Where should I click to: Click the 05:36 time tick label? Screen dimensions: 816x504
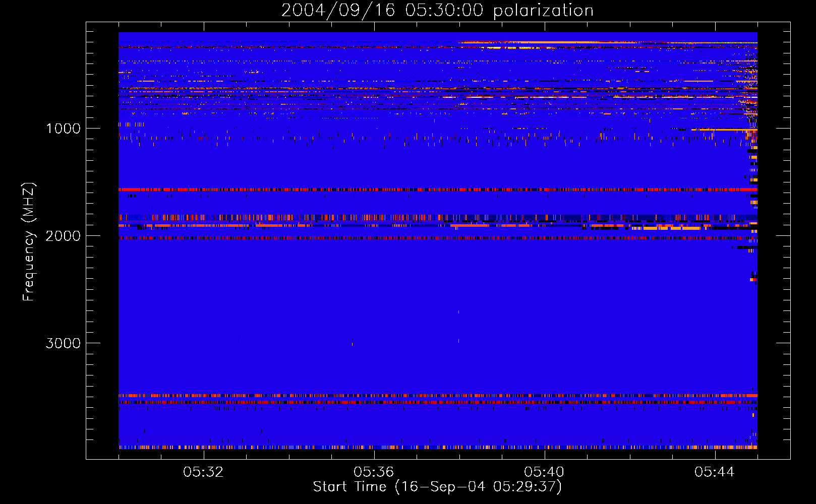click(x=374, y=472)
